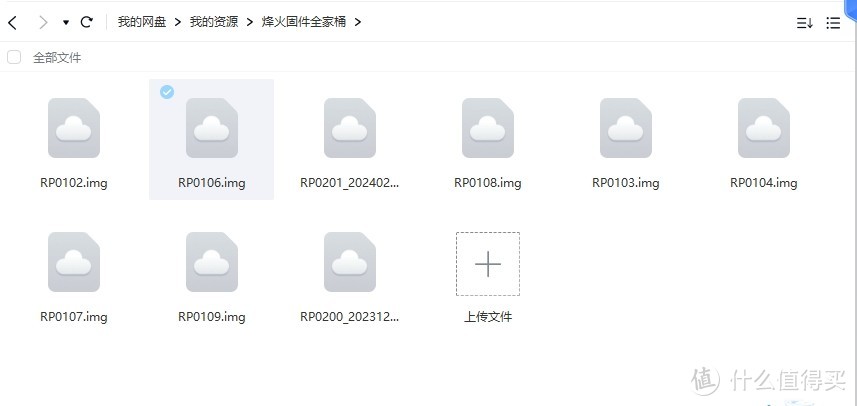The width and height of the screenshot is (857, 406).
Task: Check the 全部文件 select-all checkbox
Action: click(14, 57)
